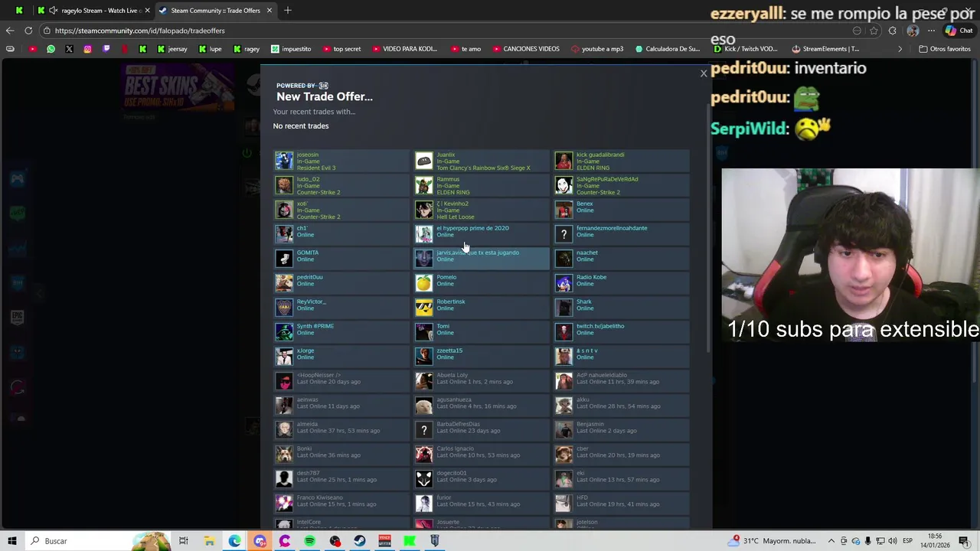Choose Juanlix playing Rainbow Six Siege X
This screenshot has height=551, width=980.
tap(482, 161)
